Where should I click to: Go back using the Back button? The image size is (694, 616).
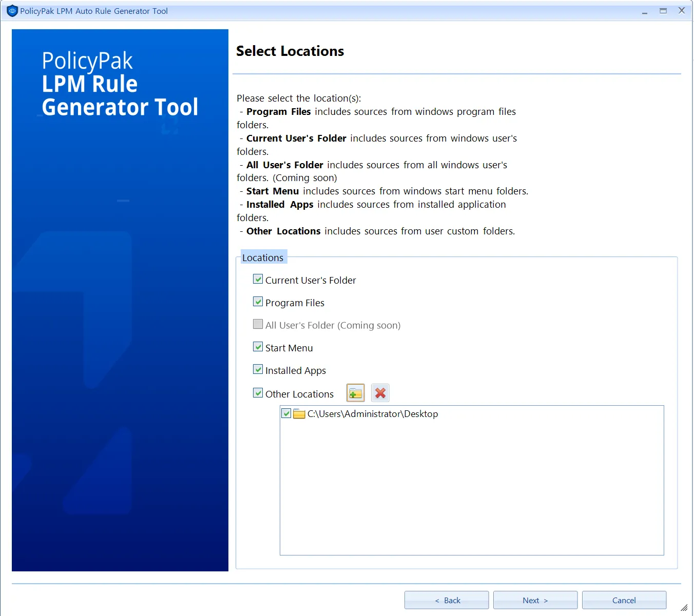click(x=446, y=600)
